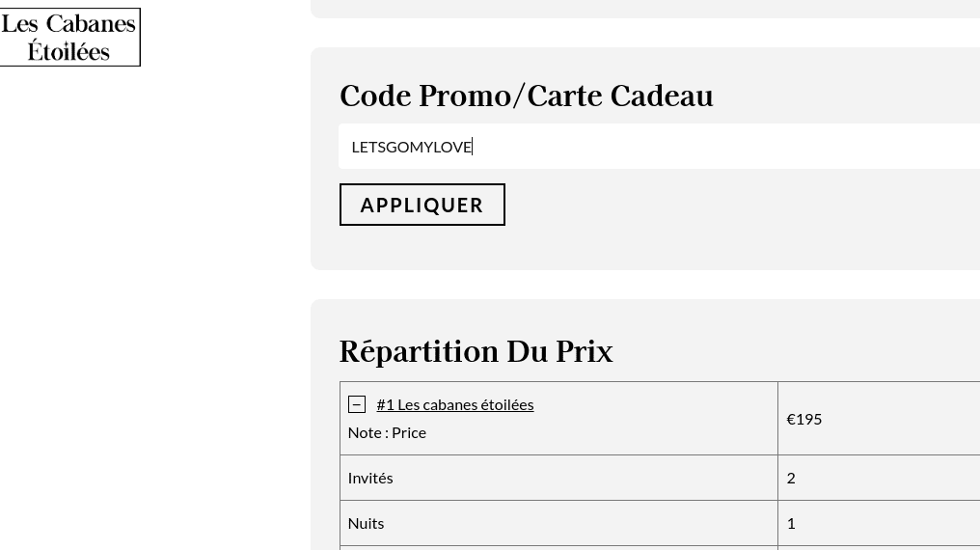Image resolution: width=980 pixels, height=550 pixels.
Task: Select the nights count value 1
Action: tap(791, 523)
